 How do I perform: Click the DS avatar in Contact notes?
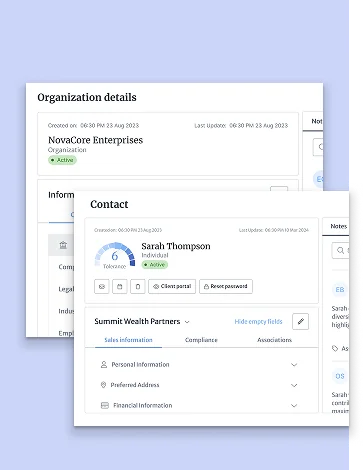tap(340, 376)
